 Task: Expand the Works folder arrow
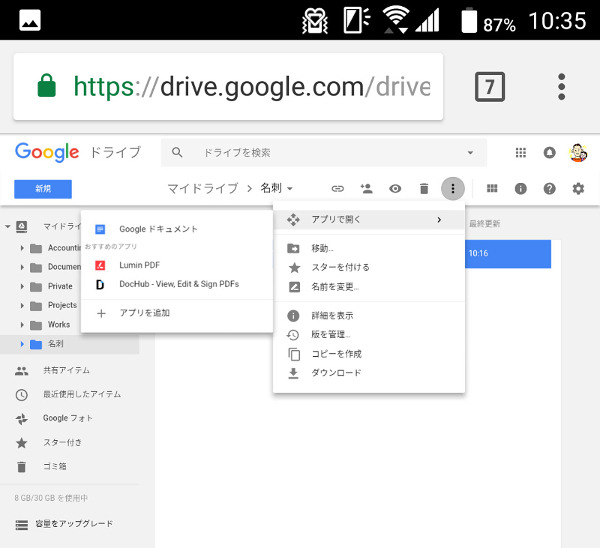(x=22, y=325)
